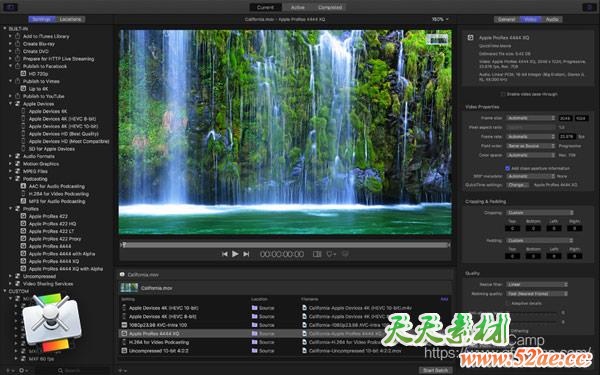Click the search magnifier icon at sidebar bottom
The width and height of the screenshot is (600, 375).
(60, 370)
